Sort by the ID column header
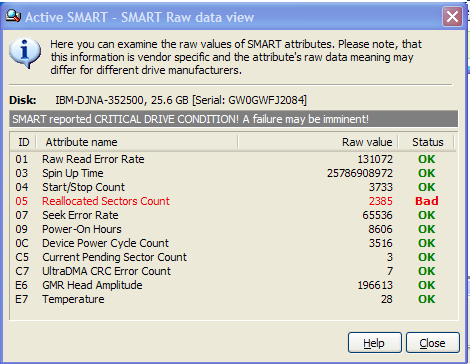The width and height of the screenshot is (470, 364). 23,142
